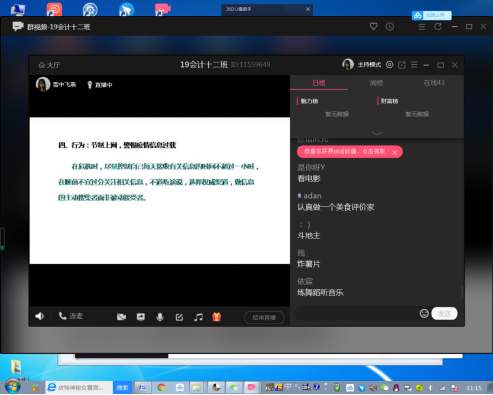Open the 主持模式 mode dropdown

pyautogui.click(x=369, y=65)
